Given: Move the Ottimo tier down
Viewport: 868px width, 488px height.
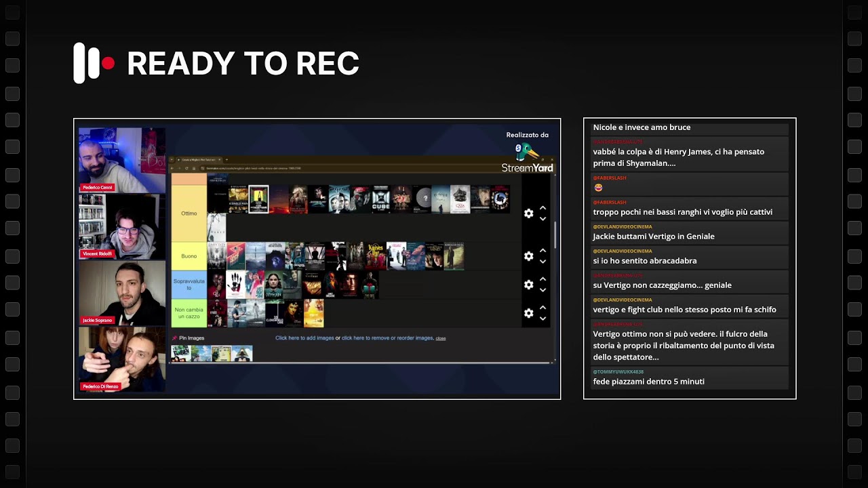Looking at the screenshot, I should point(542,219).
